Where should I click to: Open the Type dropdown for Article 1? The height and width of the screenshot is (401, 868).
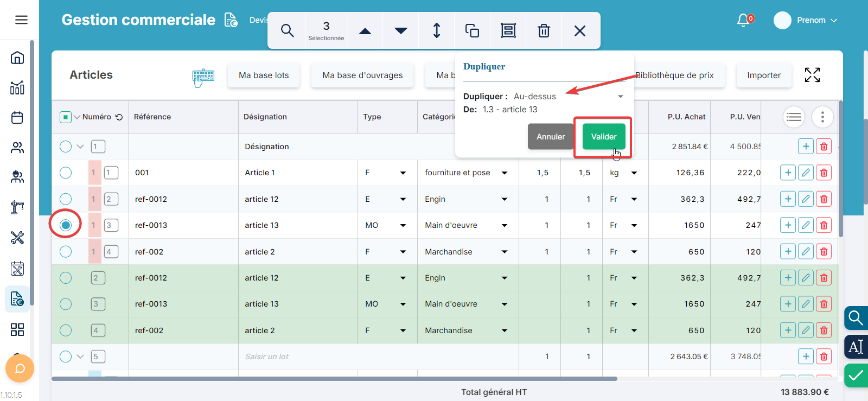click(x=403, y=173)
